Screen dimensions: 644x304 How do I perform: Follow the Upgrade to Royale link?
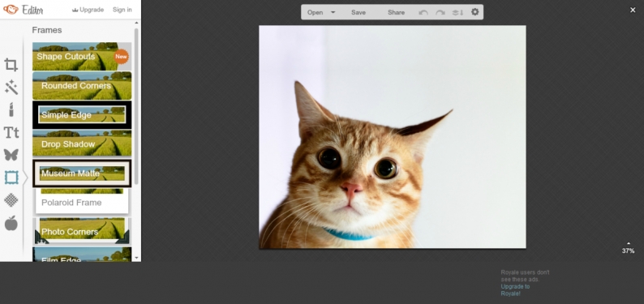coord(515,290)
